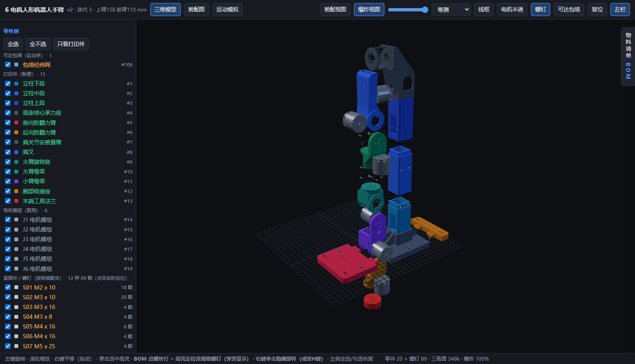The image size is (635, 364).
Task: Switch to the 三维模型 tab
Action: 166,9
